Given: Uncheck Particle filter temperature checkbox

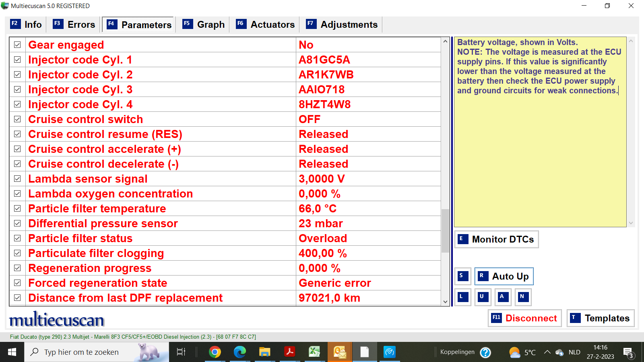Looking at the screenshot, I should coord(17,208).
